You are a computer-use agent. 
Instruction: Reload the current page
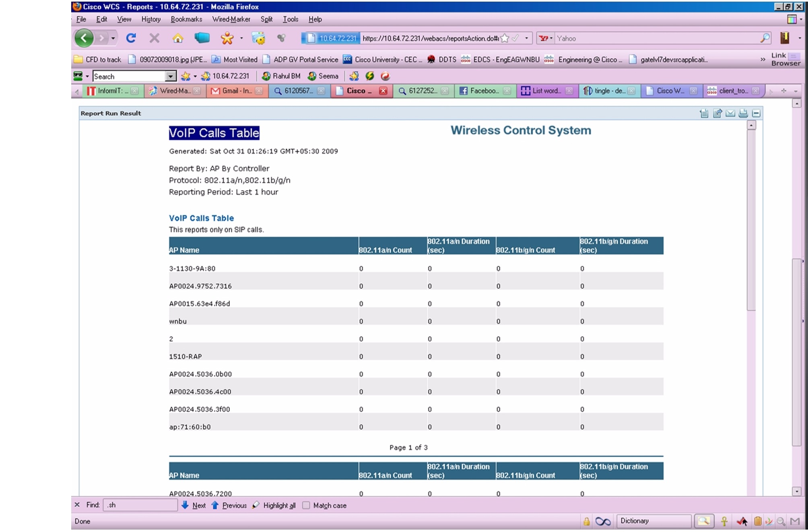click(131, 38)
